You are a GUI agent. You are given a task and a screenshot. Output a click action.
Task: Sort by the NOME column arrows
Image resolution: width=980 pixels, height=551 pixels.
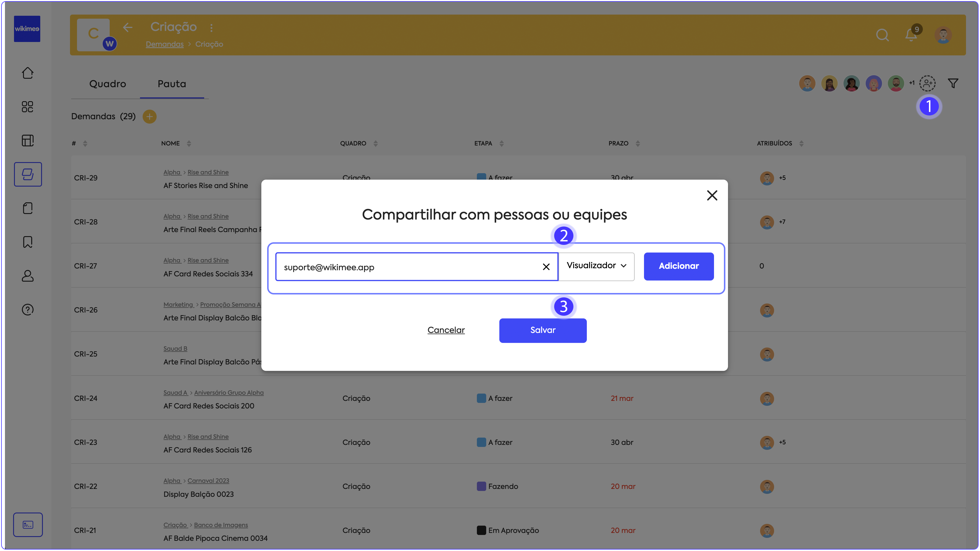(189, 143)
